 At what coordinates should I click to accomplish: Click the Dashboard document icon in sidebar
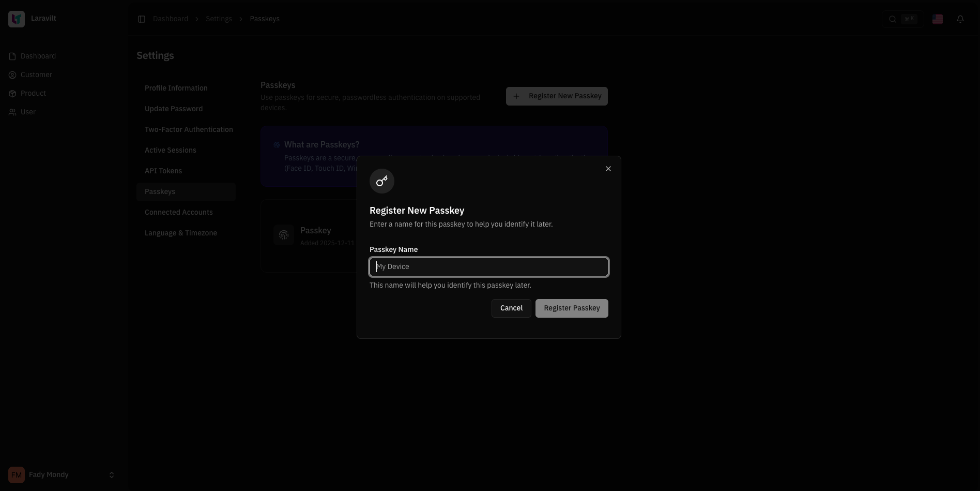12,56
